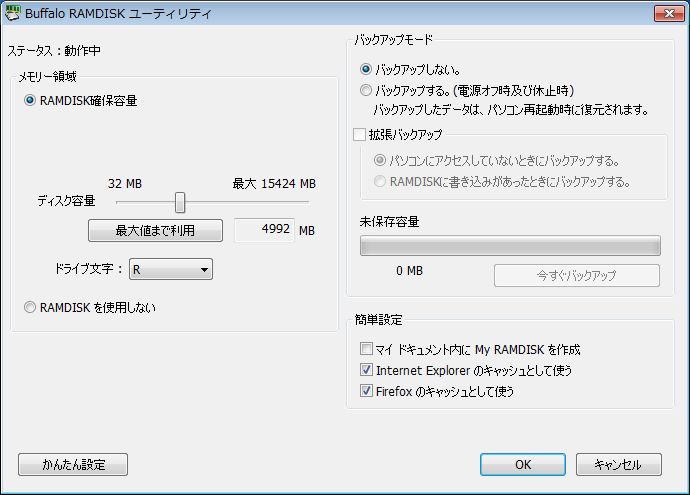This screenshot has width=690, height=495.
Task: Open the ドライブ文字 drive letter dropdown
Action: tap(171, 269)
